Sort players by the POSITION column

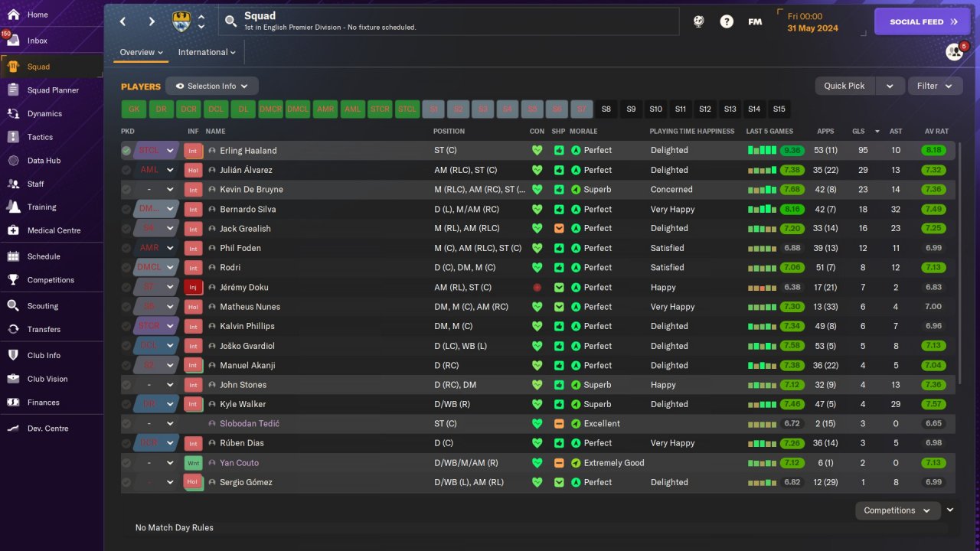[449, 132]
